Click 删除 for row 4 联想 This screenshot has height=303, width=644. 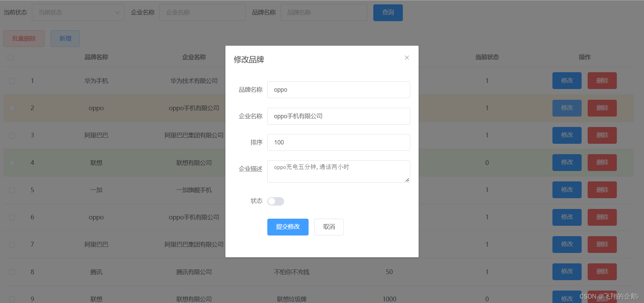tap(602, 163)
